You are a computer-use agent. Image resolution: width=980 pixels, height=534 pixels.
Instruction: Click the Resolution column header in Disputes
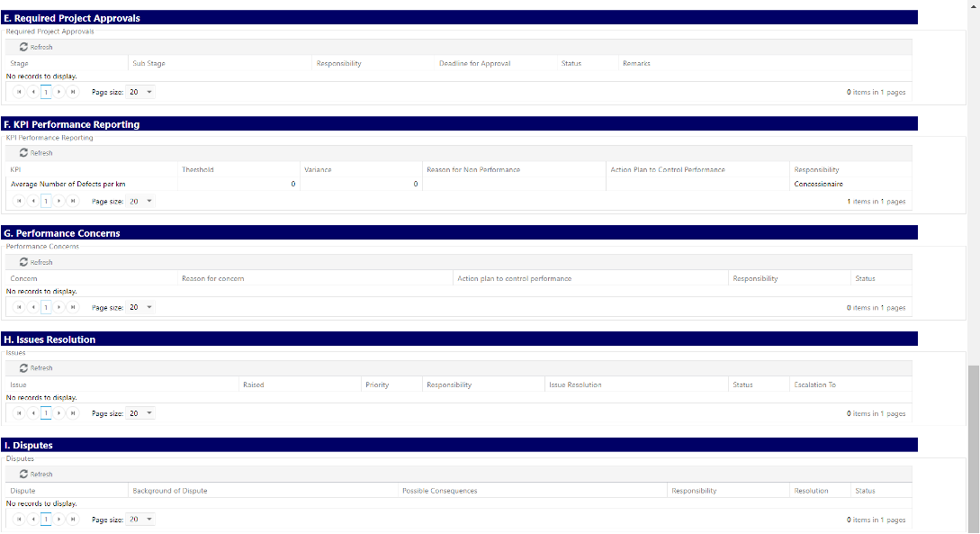click(x=811, y=491)
